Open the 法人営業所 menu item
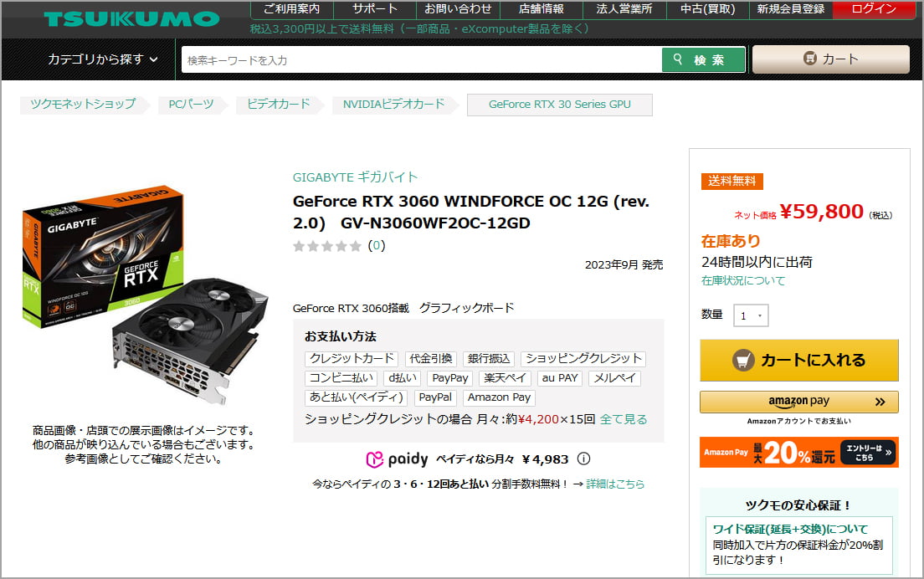 pyautogui.click(x=624, y=9)
